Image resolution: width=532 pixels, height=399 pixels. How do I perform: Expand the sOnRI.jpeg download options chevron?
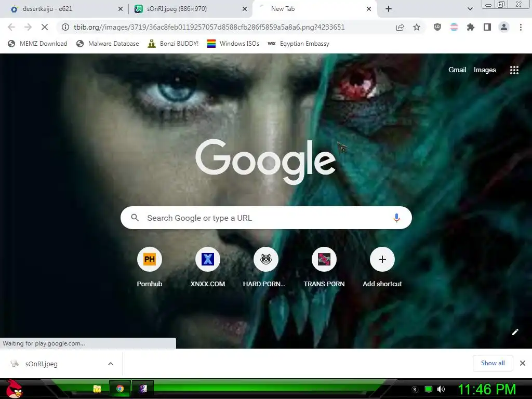coord(111,364)
